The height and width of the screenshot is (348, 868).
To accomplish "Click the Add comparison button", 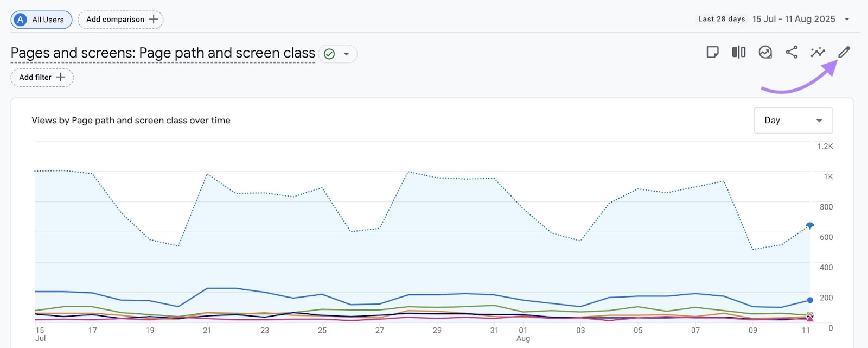I will (115, 20).
